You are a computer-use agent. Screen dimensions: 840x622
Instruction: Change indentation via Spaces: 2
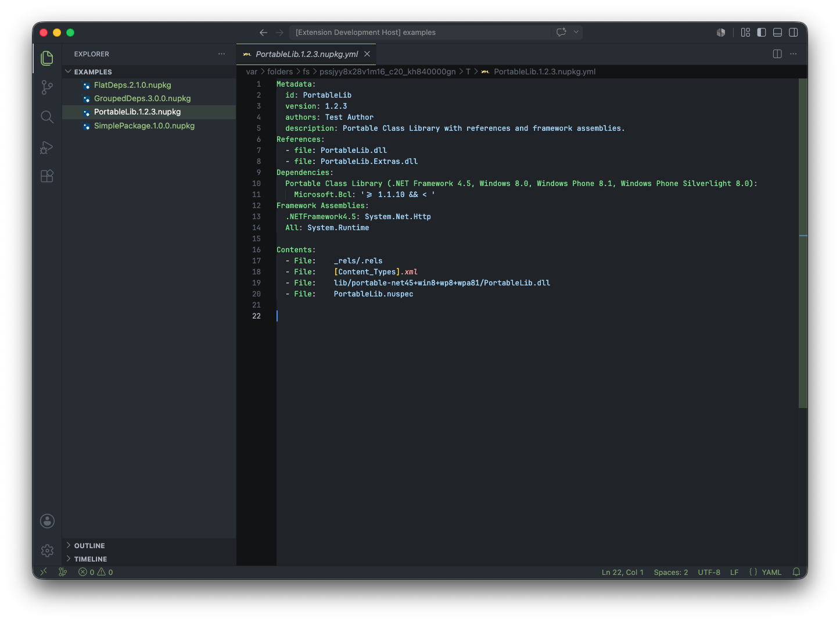(670, 572)
